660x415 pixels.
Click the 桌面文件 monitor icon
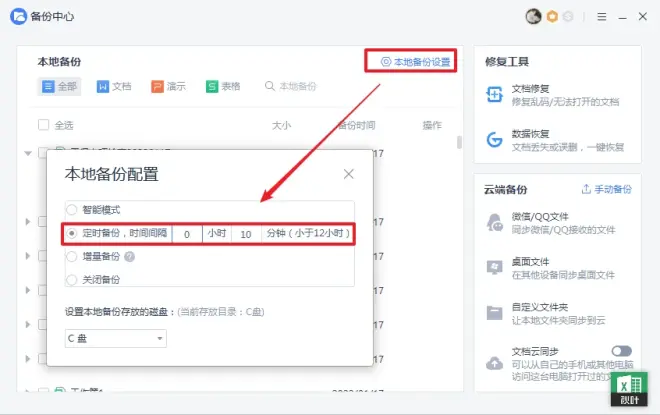494,267
